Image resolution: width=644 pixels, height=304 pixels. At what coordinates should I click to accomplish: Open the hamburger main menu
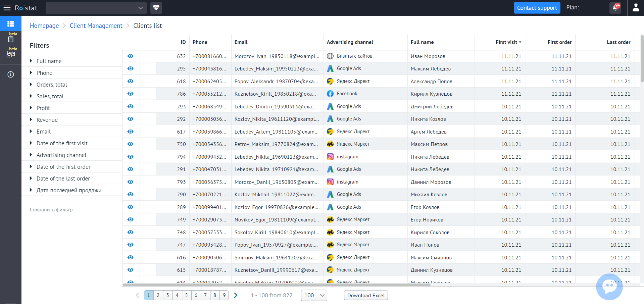[x=7, y=8]
